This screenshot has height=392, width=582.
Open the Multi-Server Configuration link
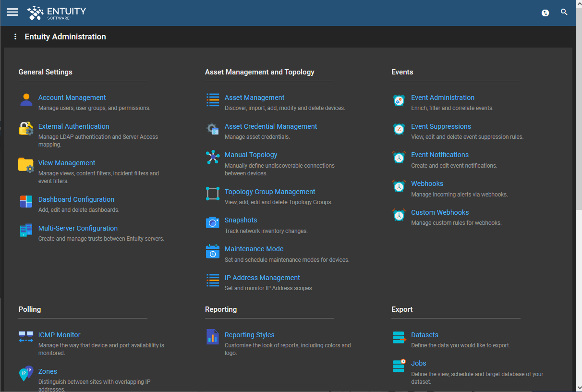coord(78,228)
